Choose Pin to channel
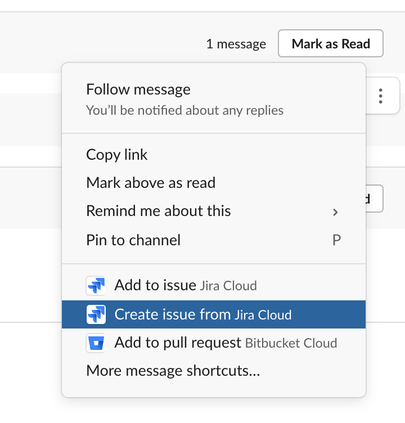Viewport: 405px width, 423px height. point(214,240)
